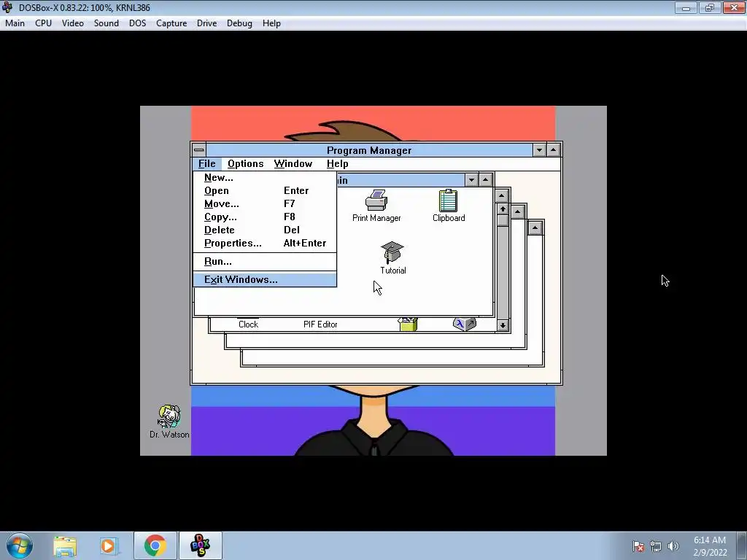The height and width of the screenshot is (560, 747).
Task: Open DOSBox-X Drive menu
Action: 206,23
